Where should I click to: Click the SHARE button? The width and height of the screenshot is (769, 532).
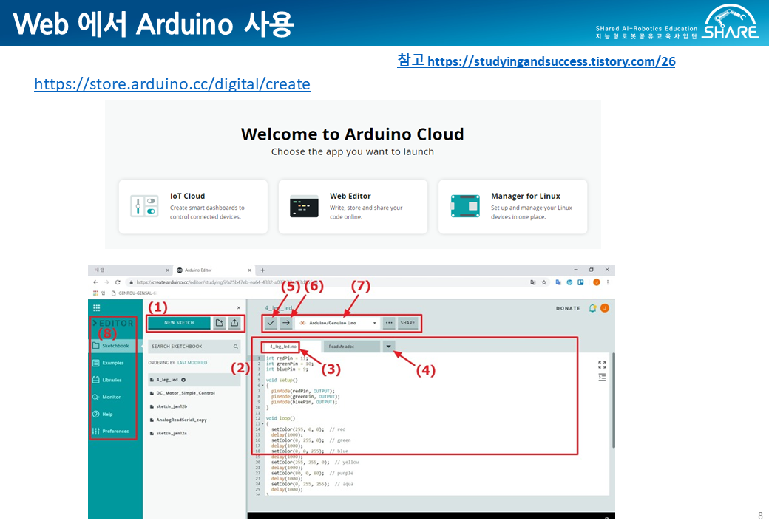pos(407,323)
